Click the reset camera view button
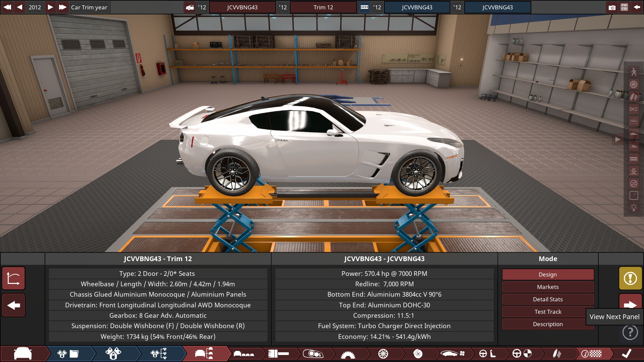This screenshot has width=644, height=362. coord(13,278)
